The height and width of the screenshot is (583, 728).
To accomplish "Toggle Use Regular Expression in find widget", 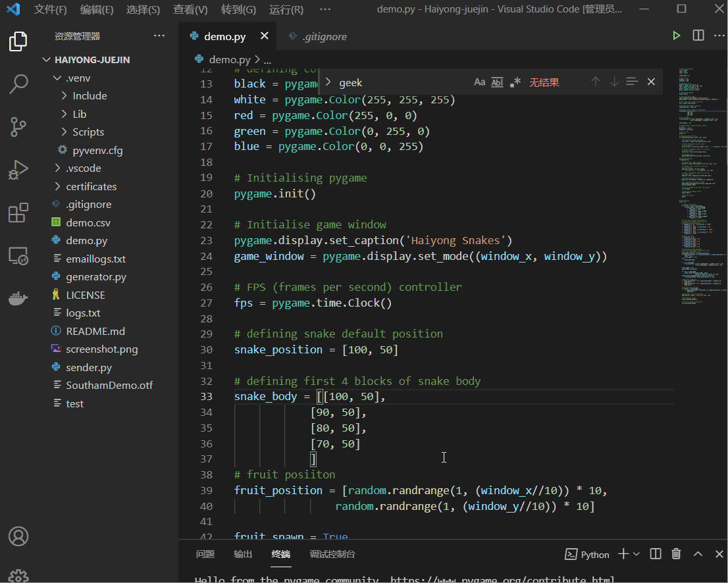I will 515,82.
